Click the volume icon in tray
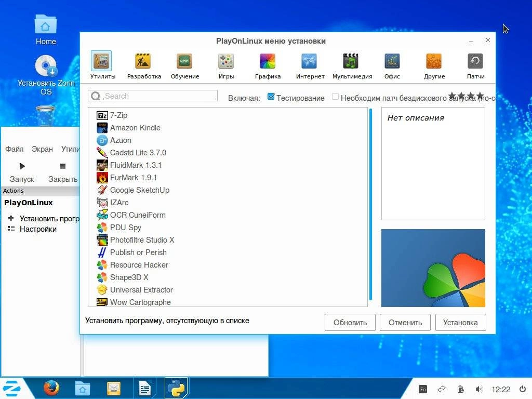This screenshot has width=532, height=399. pyautogui.click(x=478, y=389)
